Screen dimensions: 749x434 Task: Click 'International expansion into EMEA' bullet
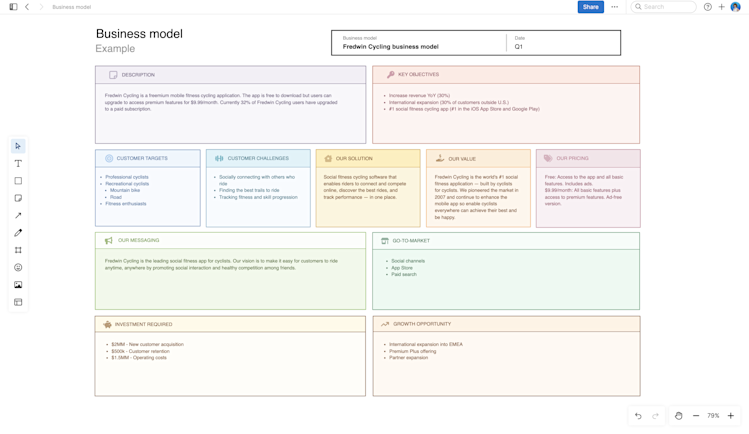point(426,344)
